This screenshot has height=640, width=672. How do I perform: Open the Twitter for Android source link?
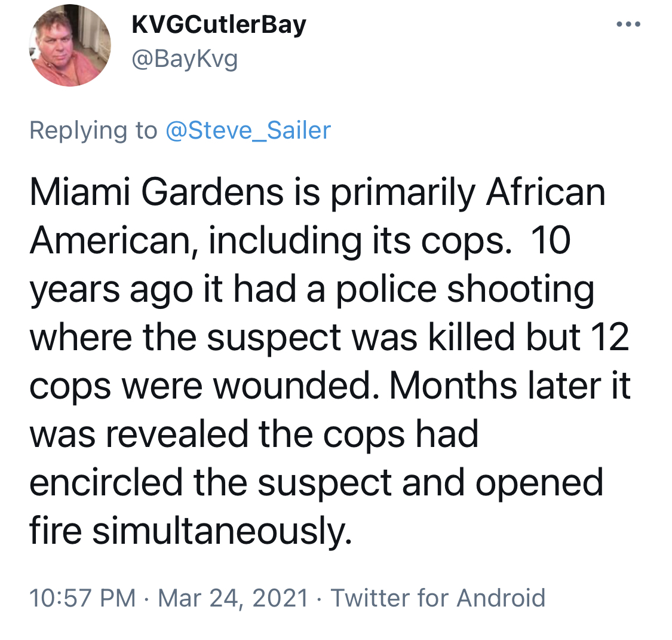438,598
